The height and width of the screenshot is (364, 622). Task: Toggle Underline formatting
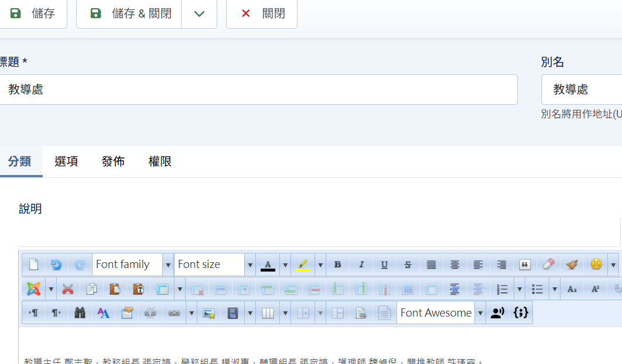pyautogui.click(x=384, y=265)
